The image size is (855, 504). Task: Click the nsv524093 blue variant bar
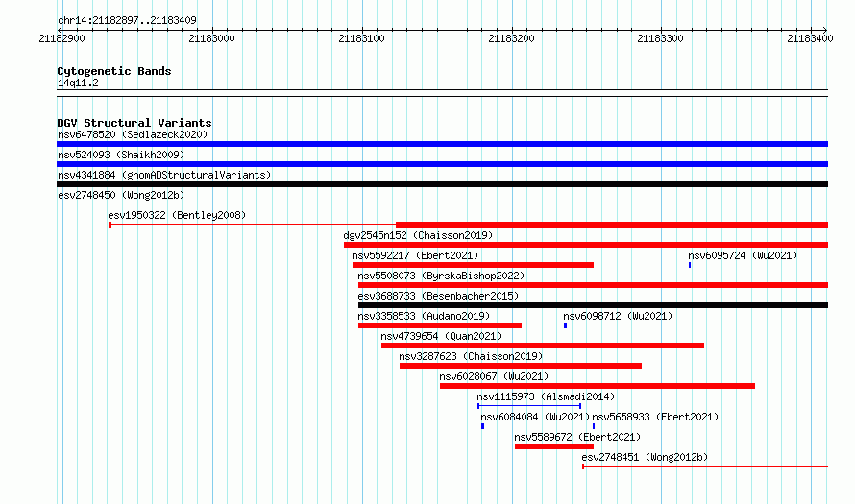point(442,164)
